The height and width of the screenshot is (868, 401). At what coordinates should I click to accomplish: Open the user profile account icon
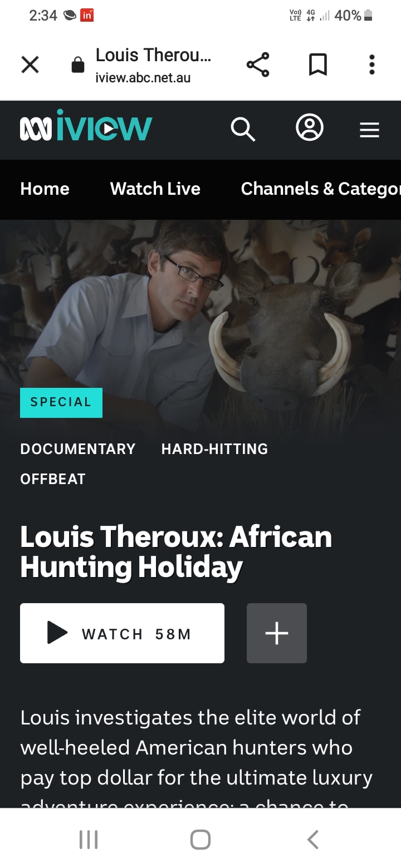click(x=310, y=127)
